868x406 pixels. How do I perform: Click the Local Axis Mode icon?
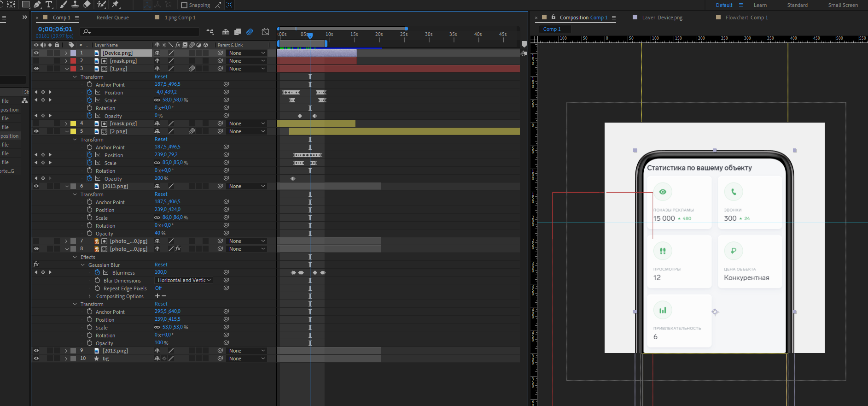click(147, 5)
